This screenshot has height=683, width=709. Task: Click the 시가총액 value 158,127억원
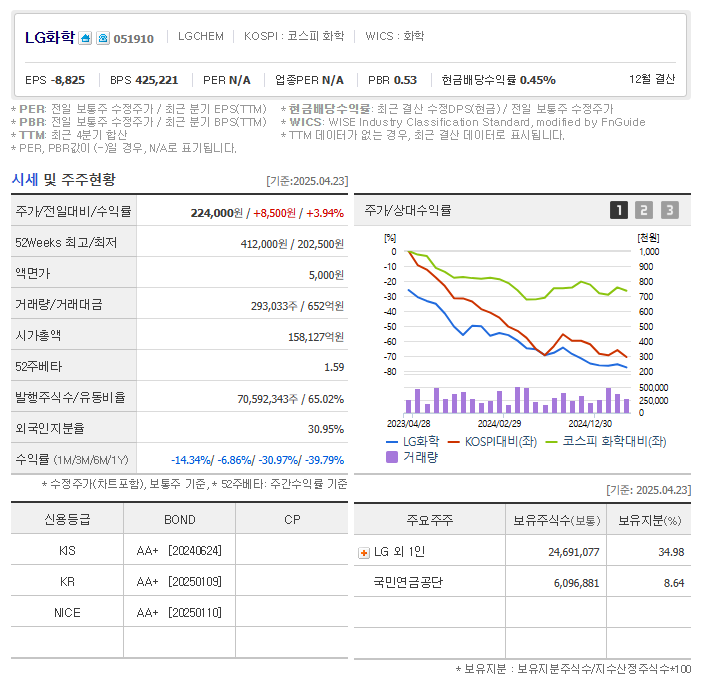click(x=316, y=337)
